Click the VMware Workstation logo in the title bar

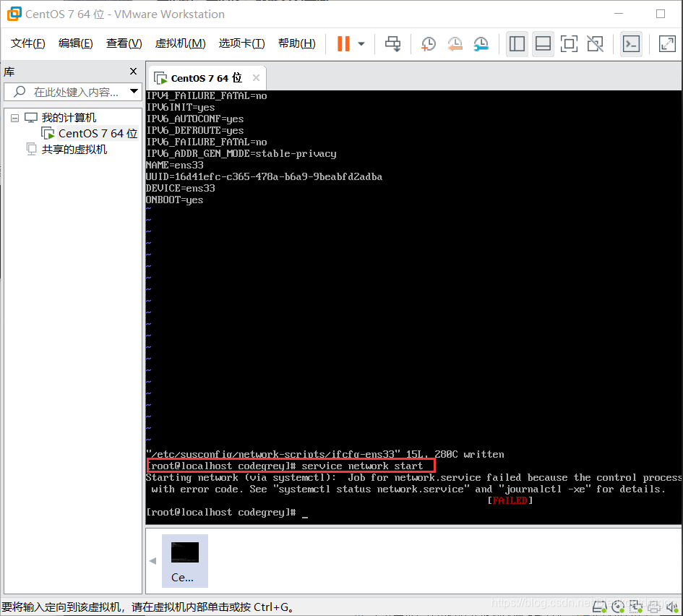click(x=14, y=14)
